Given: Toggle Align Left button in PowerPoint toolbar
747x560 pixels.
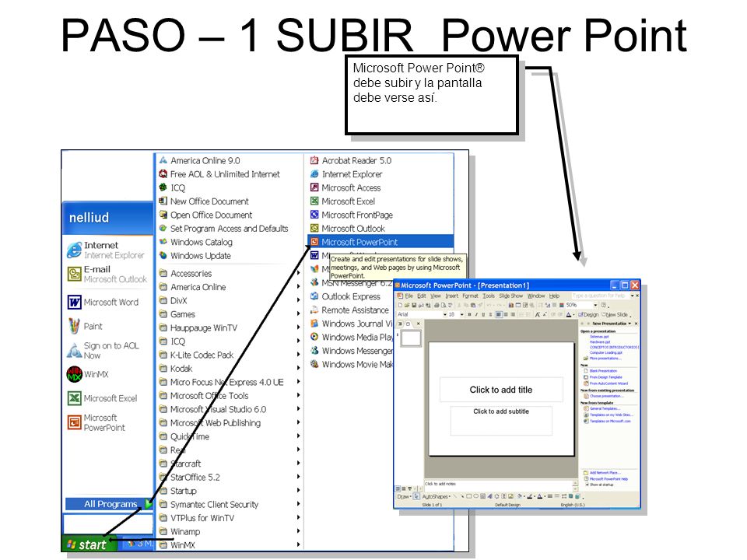Looking at the screenshot, I should click(x=498, y=314).
